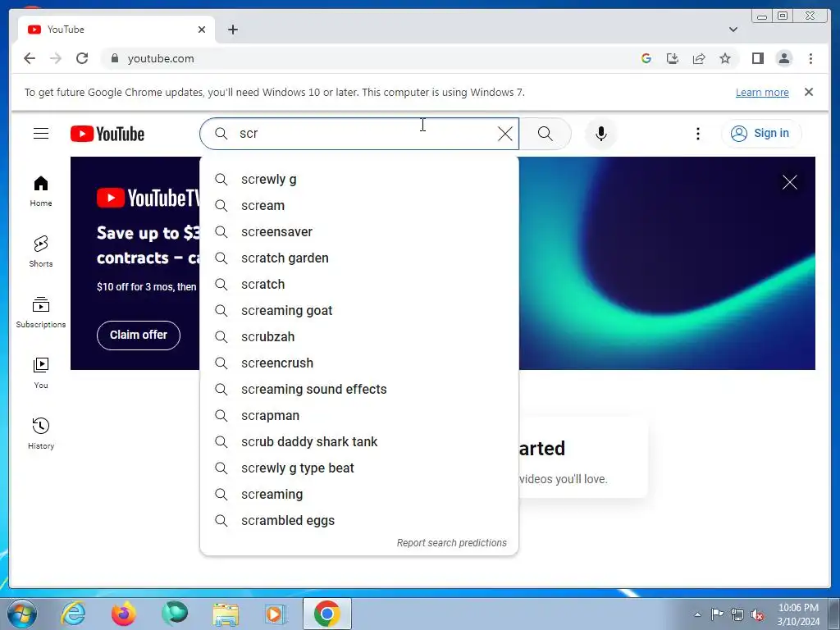Open Shorts in sidebar
840x630 pixels.
[x=41, y=252]
